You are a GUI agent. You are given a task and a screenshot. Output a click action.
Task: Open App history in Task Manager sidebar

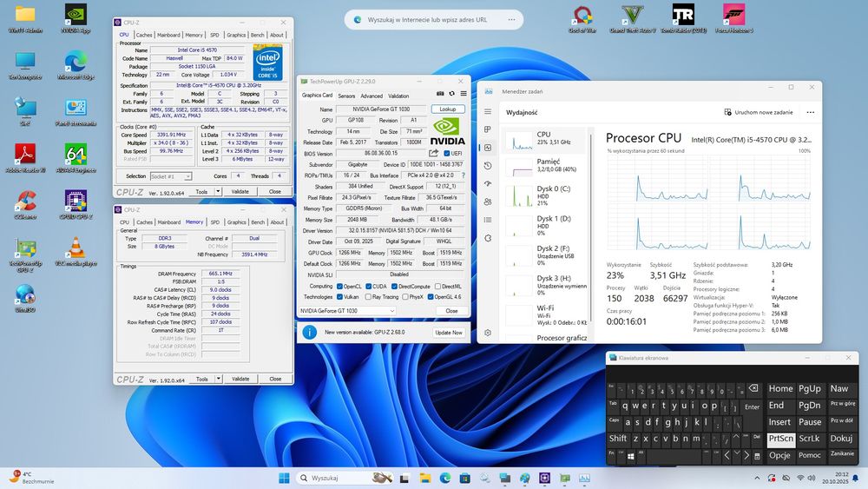[x=488, y=166]
